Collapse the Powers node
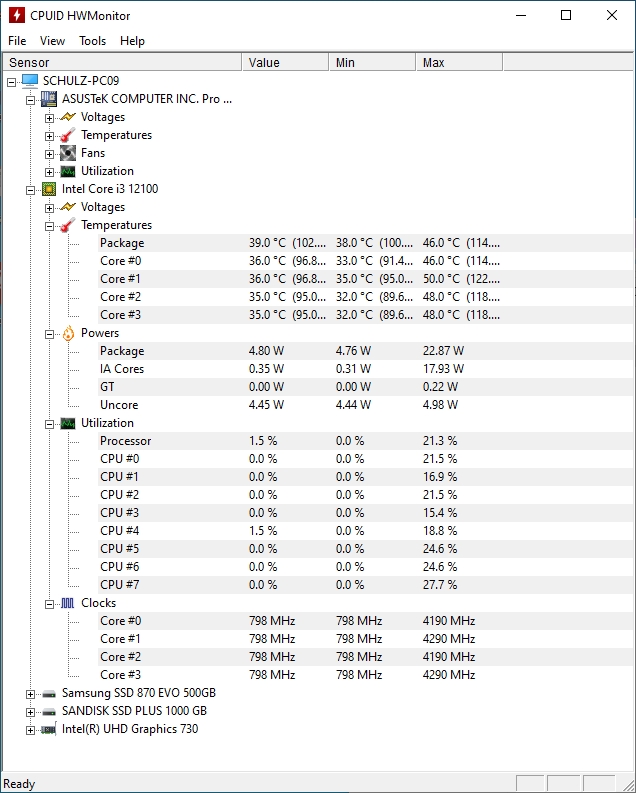 click(49, 334)
